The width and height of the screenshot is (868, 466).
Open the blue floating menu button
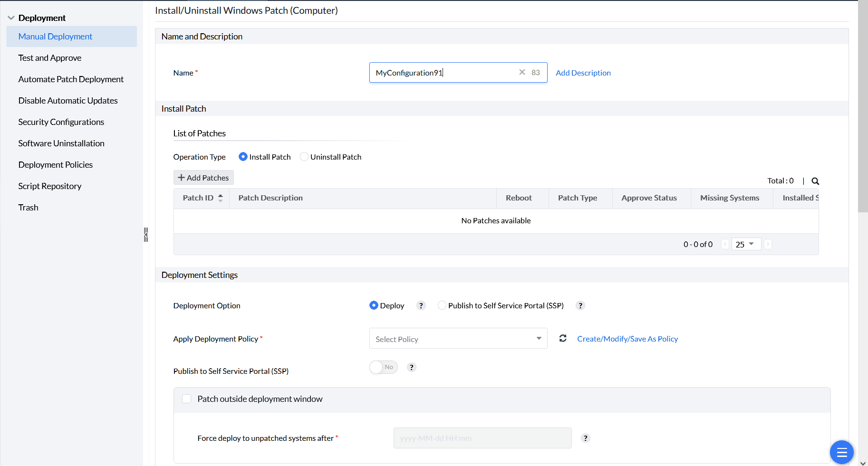[841, 452]
